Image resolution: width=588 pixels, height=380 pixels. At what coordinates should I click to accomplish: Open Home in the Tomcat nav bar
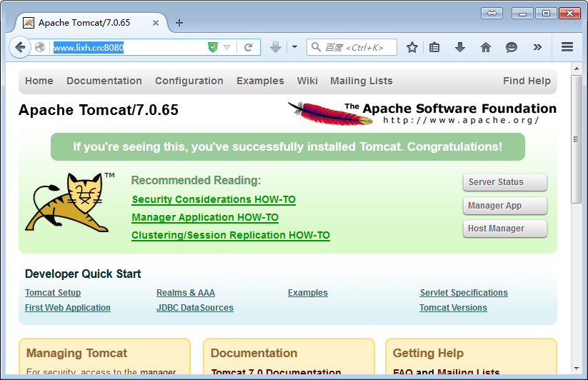coord(39,81)
